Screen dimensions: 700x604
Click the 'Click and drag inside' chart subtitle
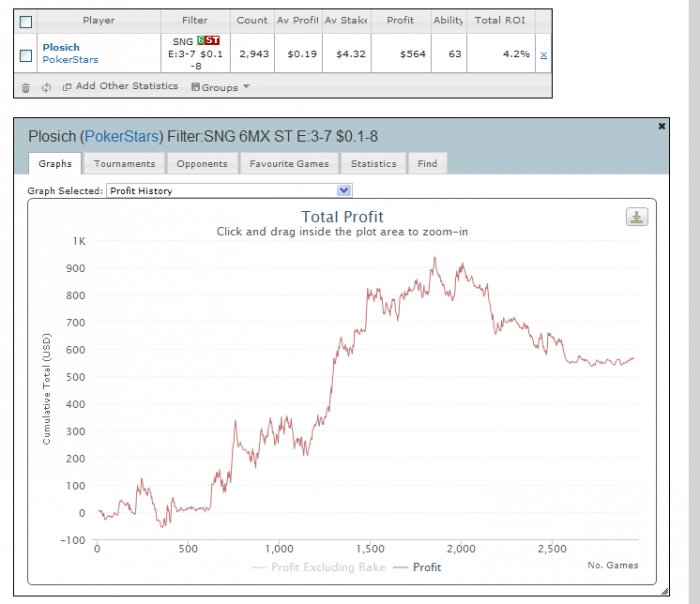click(x=342, y=232)
